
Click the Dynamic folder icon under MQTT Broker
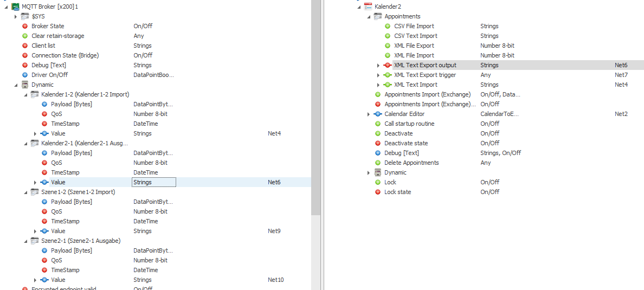(25, 85)
